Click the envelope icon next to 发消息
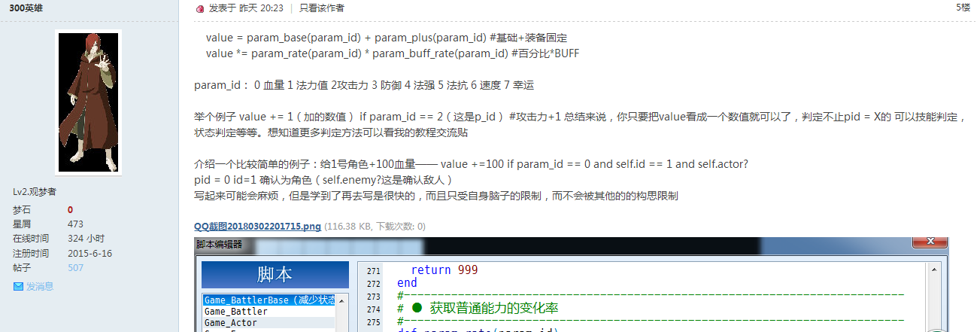This screenshot has height=332, width=980. click(x=18, y=286)
